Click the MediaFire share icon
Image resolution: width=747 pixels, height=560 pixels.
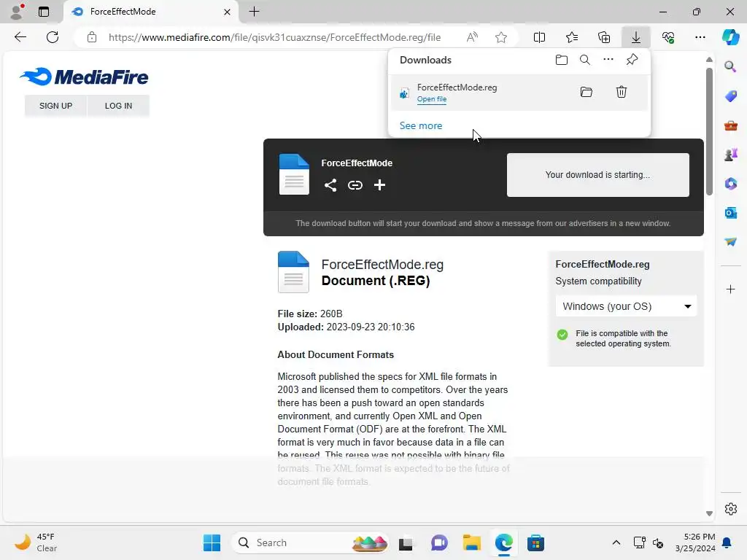pyautogui.click(x=330, y=185)
